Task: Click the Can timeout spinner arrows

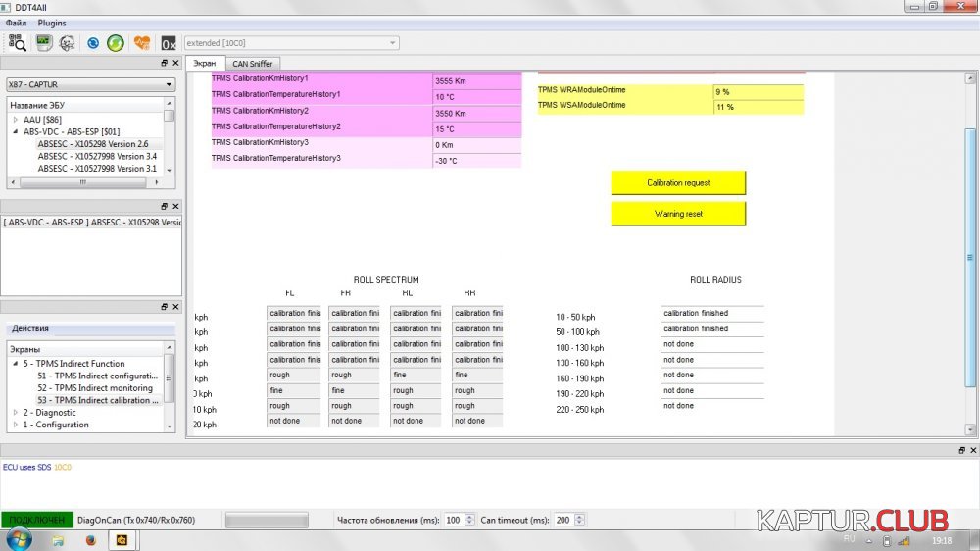Action: pos(580,520)
